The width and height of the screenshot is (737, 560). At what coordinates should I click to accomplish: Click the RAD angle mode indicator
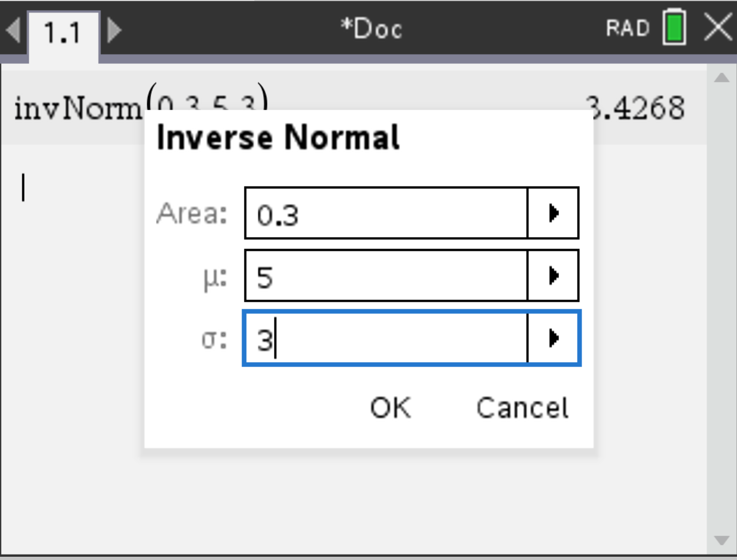click(628, 28)
